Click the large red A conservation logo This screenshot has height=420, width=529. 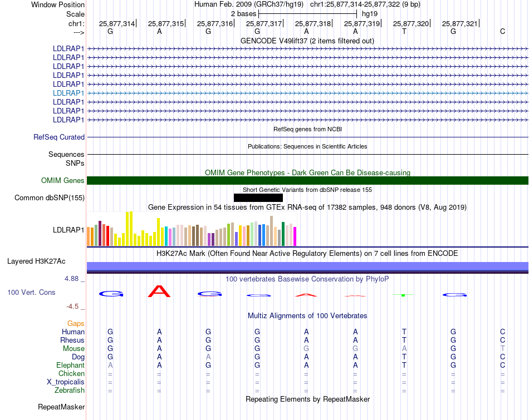tap(159, 291)
